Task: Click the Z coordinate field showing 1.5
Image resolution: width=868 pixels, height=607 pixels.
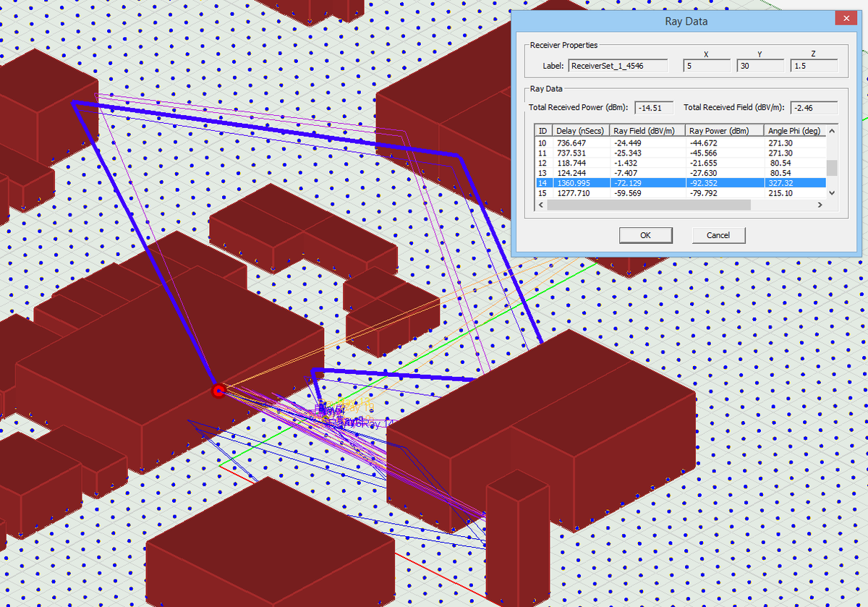Action: click(814, 65)
